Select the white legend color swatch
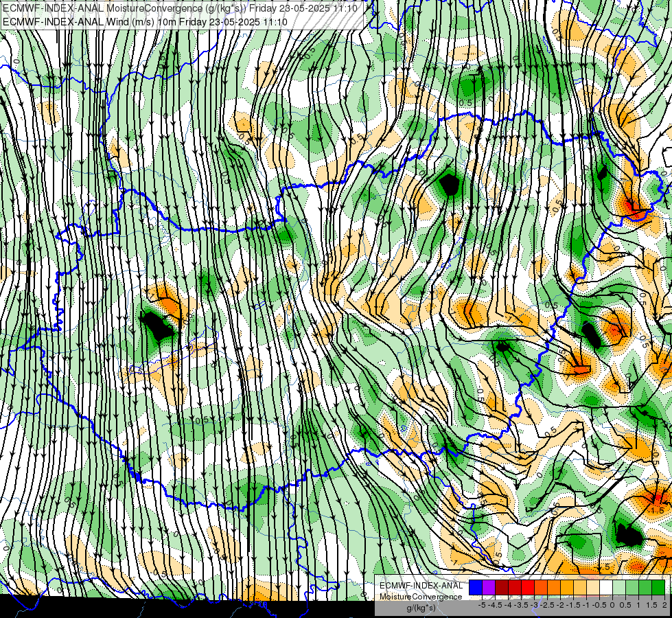This screenshot has height=618, width=672. pos(606,588)
